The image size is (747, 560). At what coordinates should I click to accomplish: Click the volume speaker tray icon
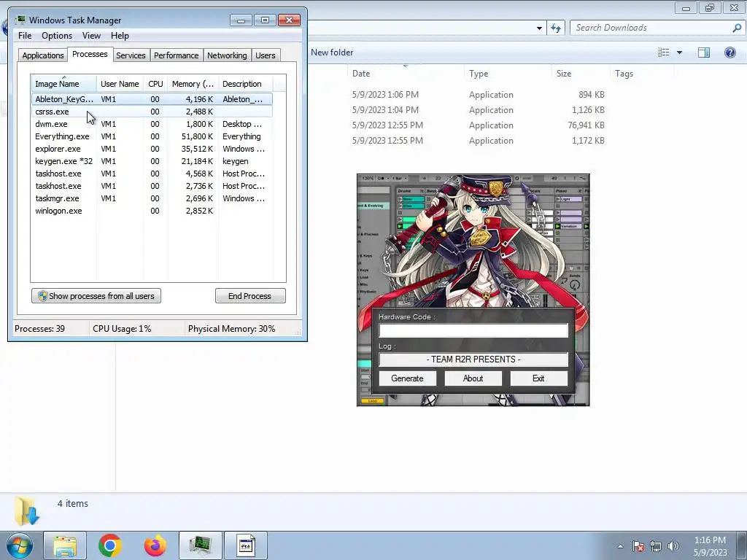673,546
